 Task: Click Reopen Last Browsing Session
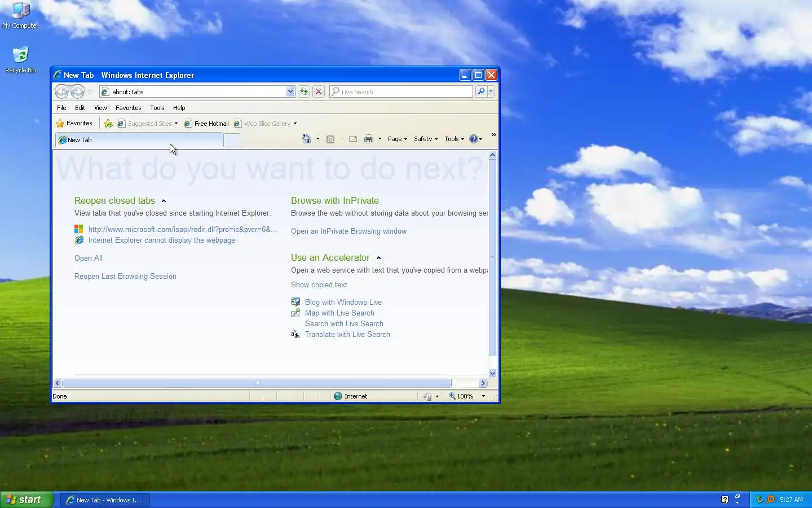click(x=125, y=276)
